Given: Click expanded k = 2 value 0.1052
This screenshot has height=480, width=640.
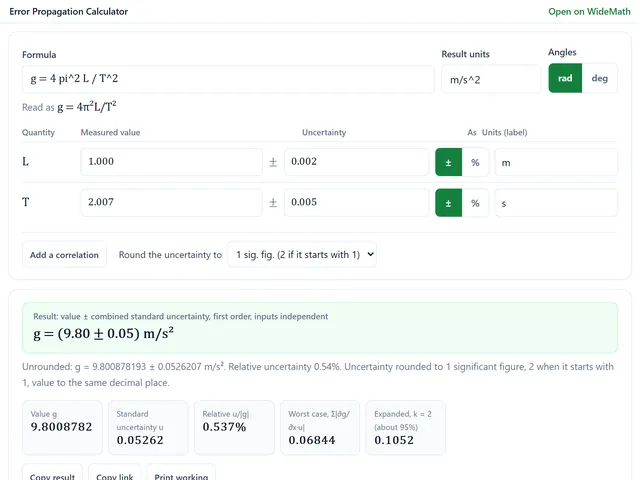Looking at the screenshot, I should pos(394,440).
